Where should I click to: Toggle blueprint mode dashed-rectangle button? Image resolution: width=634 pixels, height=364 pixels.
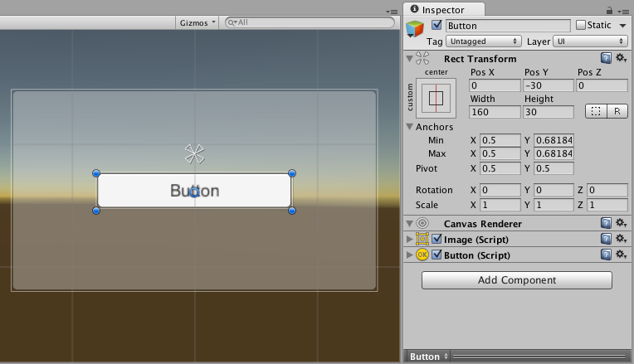[596, 111]
